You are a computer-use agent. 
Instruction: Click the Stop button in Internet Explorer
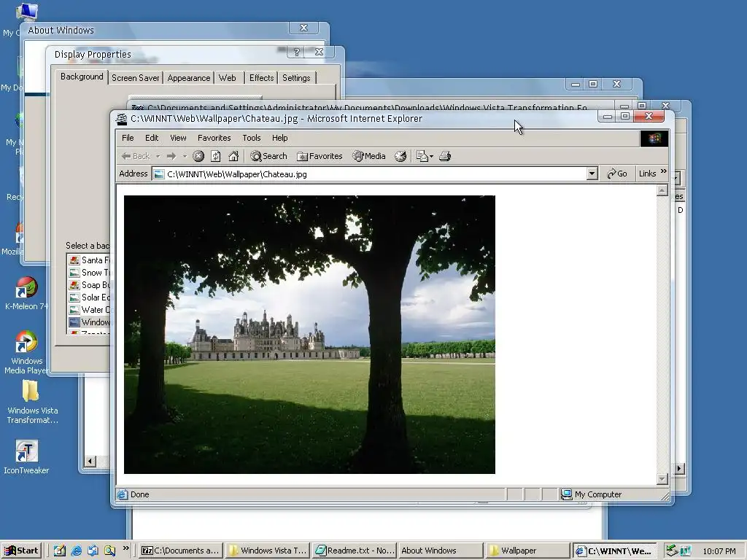click(198, 156)
